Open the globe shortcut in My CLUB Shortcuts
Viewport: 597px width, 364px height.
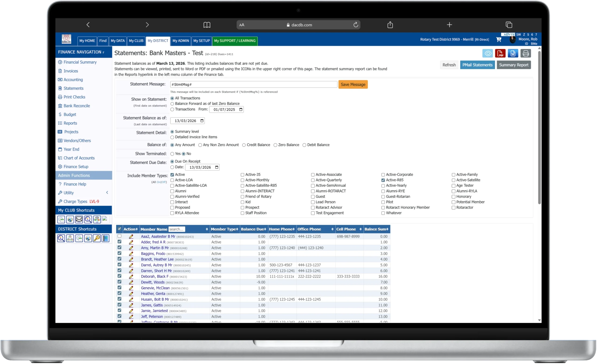pos(70,220)
